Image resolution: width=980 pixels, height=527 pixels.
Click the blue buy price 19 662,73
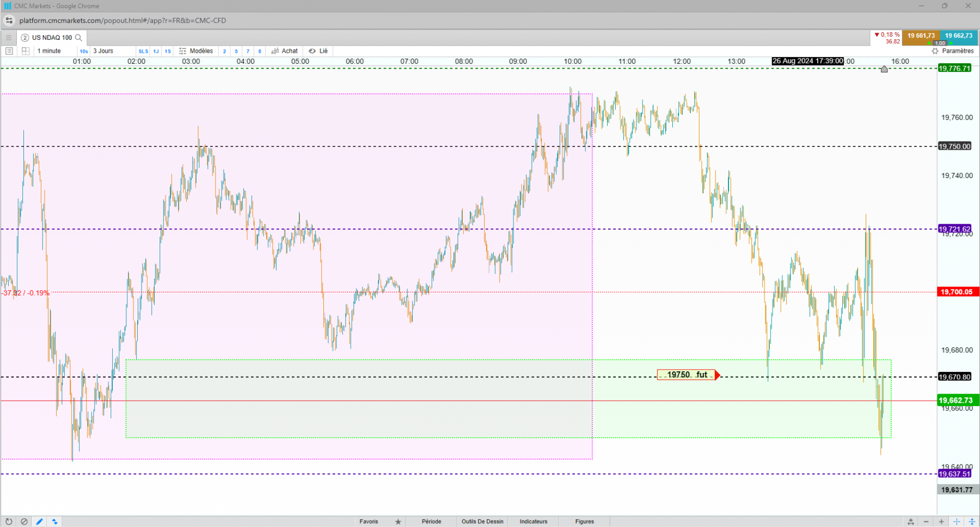(x=959, y=36)
